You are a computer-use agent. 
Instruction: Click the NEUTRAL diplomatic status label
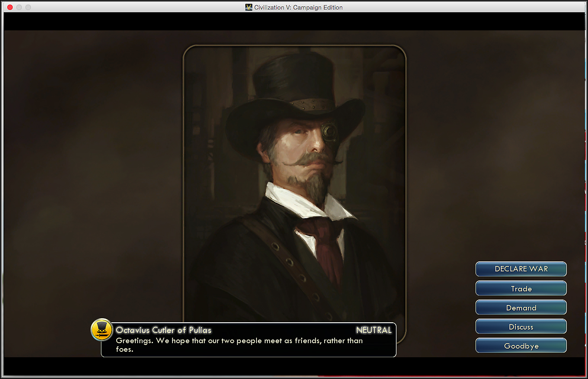(x=374, y=330)
